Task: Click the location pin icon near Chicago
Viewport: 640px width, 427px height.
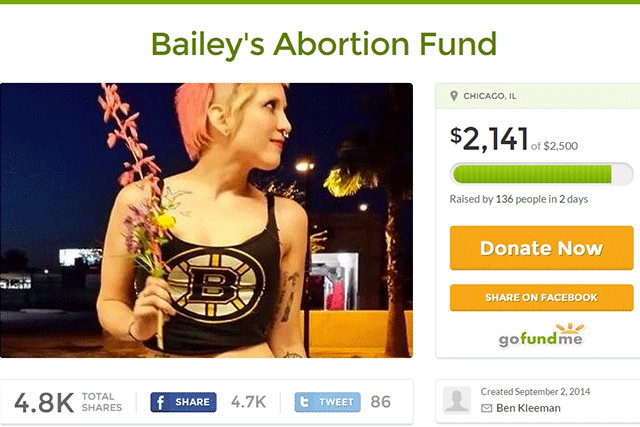Action: (x=453, y=96)
